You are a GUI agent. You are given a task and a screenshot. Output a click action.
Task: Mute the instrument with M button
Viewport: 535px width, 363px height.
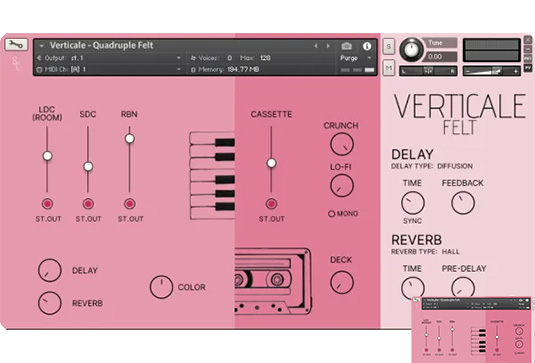tap(389, 68)
